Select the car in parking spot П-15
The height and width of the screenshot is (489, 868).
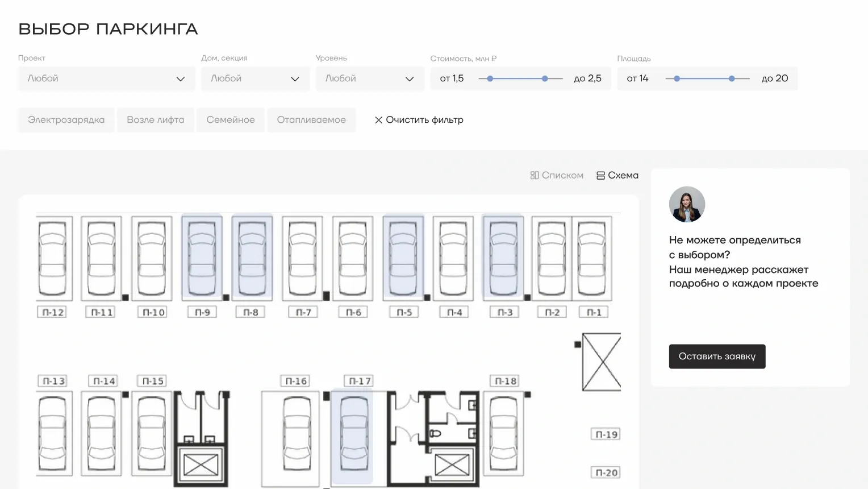click(x=152, y=433)
